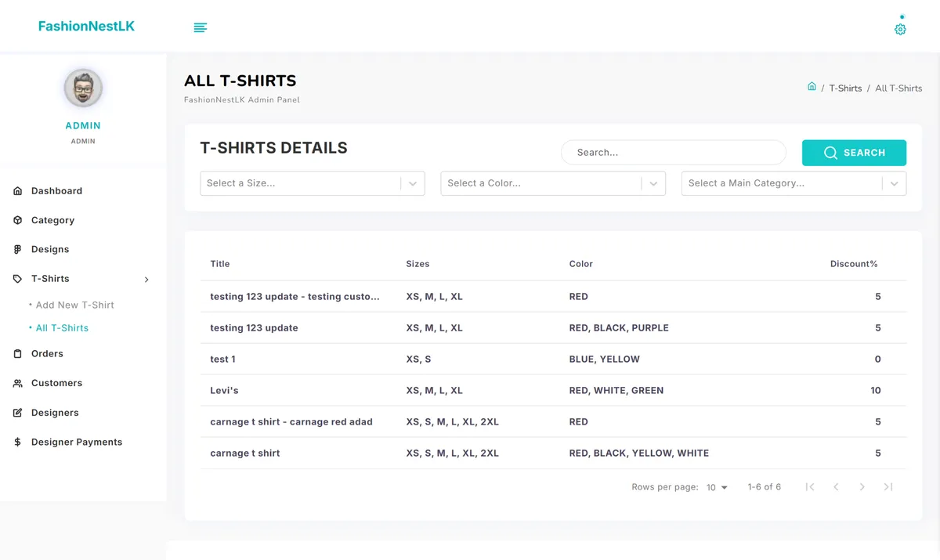Navigate to next page of results

coord(862,486)
